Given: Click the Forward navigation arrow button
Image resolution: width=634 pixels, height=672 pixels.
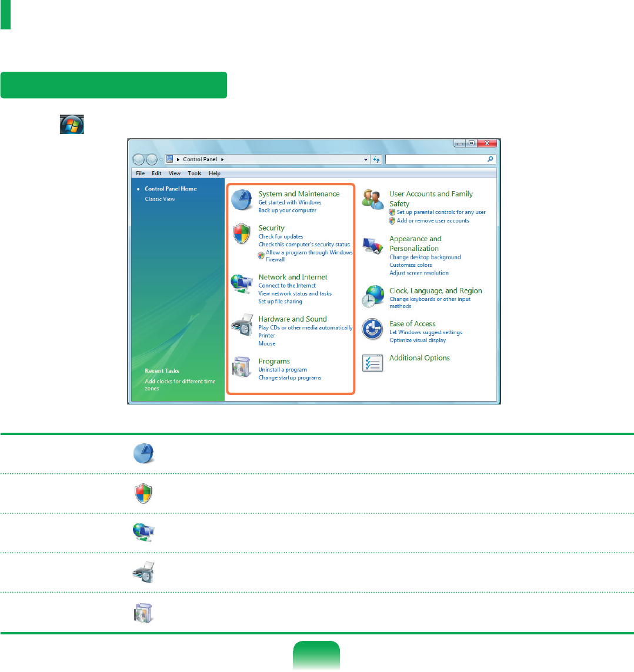Looking at the screenshot, I should point(152,159).
